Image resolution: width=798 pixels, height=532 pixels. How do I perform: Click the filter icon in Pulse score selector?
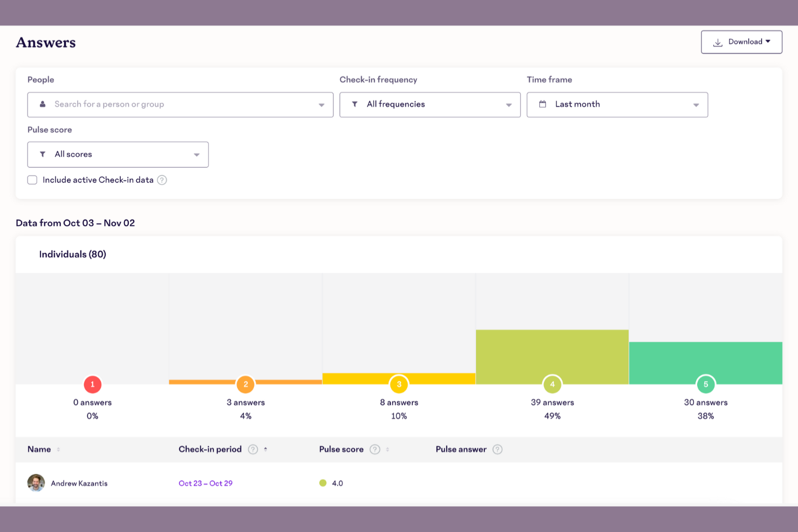click(x=43, y=154)
